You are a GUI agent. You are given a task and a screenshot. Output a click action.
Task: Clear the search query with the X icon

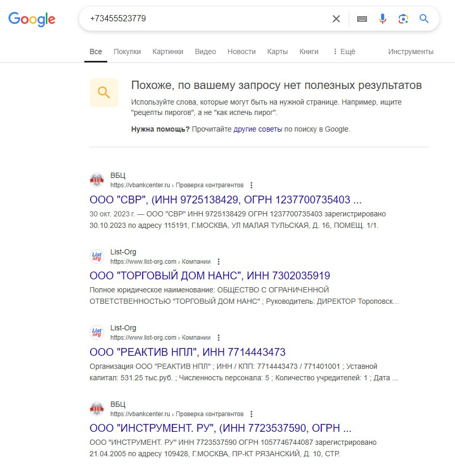pos(336,19)
